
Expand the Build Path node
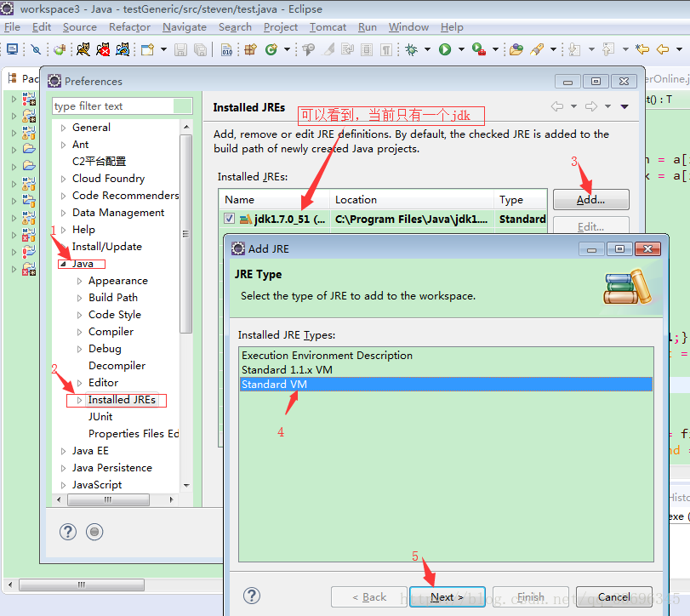[x=80, y=298]
